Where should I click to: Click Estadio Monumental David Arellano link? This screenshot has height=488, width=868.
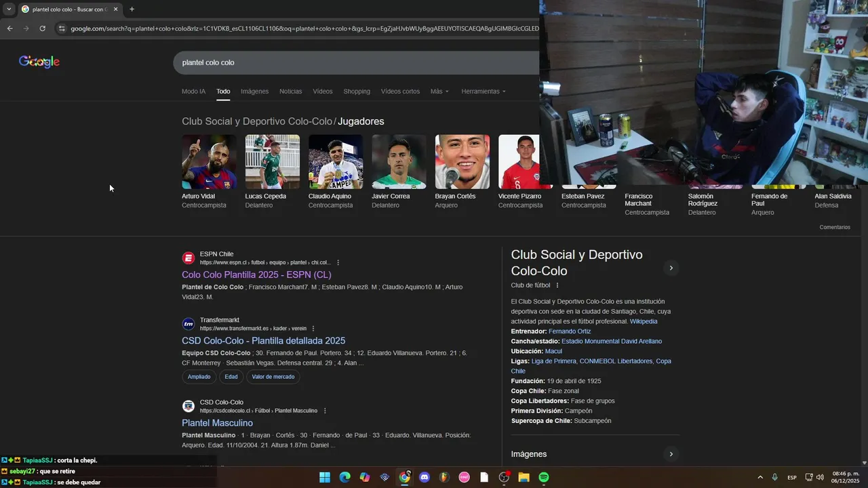coord(612,342)
